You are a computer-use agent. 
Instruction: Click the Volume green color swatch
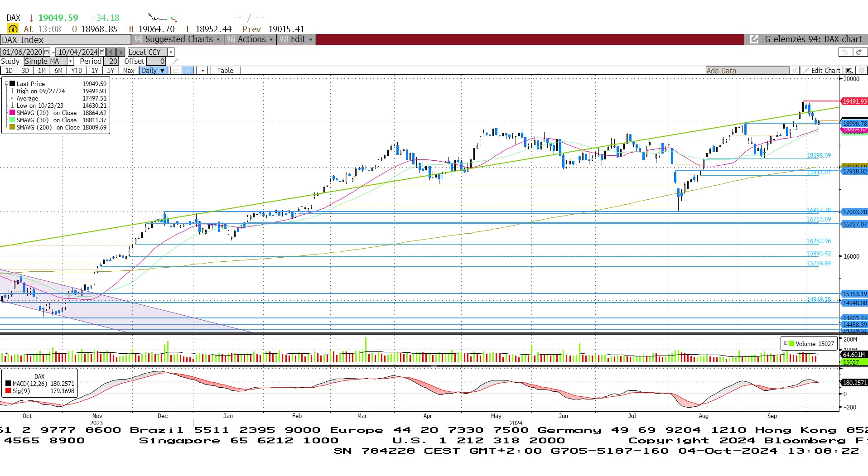[791, 344]
